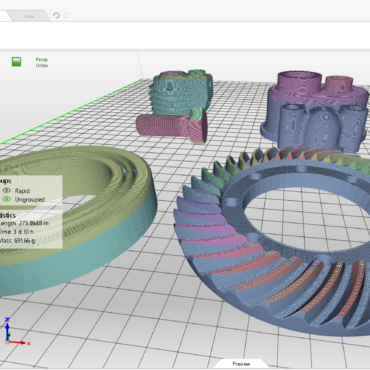
Task: Open the Preview tab at the bottom
Action: click(x=241, y=364)
